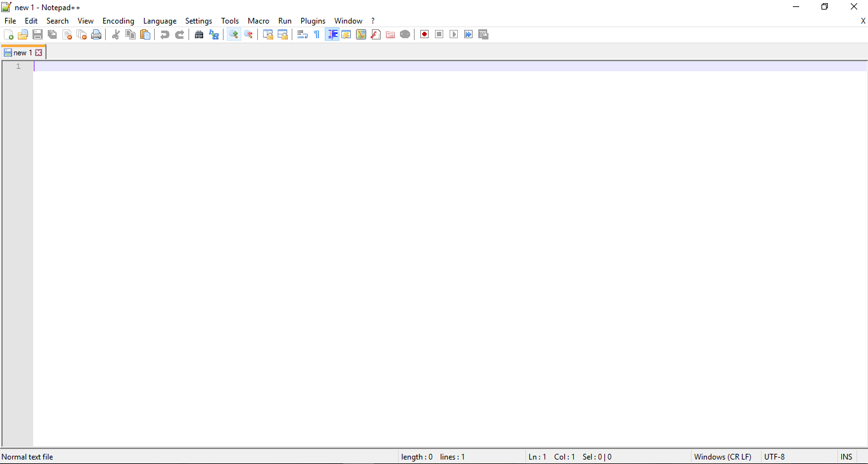The image size is (868, 464).
Task: Open the Find dialog via binoculars icon
Action: [199, 34]
